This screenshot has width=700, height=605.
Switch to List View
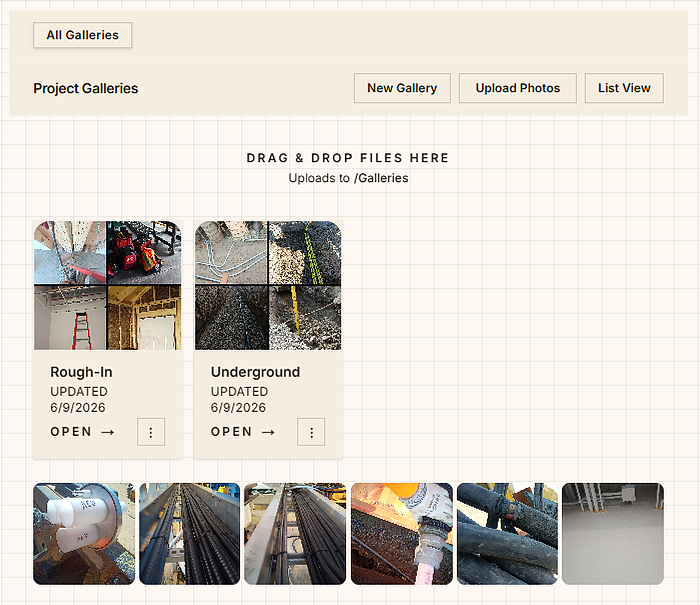tap(624, 88)
